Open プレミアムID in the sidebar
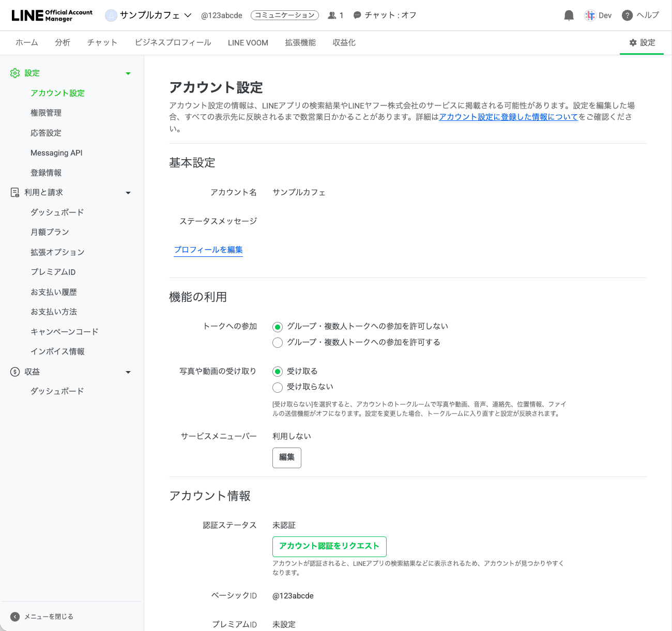Viewport: 672px width, 631px height. [53, 272]
